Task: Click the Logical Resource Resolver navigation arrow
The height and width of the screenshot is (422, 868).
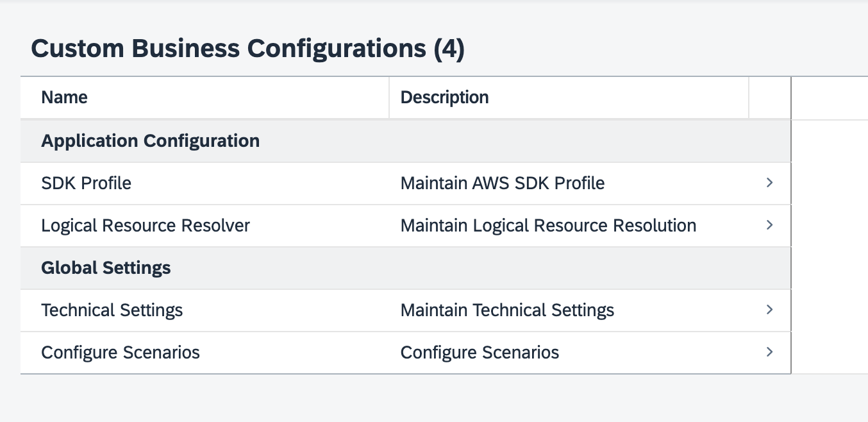Action: click(x=770, y=225)
